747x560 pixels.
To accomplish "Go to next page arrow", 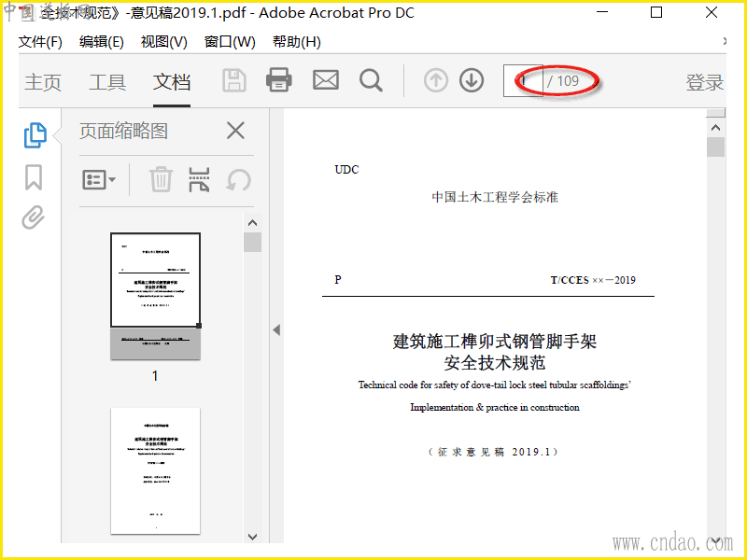I will point(472,80).
